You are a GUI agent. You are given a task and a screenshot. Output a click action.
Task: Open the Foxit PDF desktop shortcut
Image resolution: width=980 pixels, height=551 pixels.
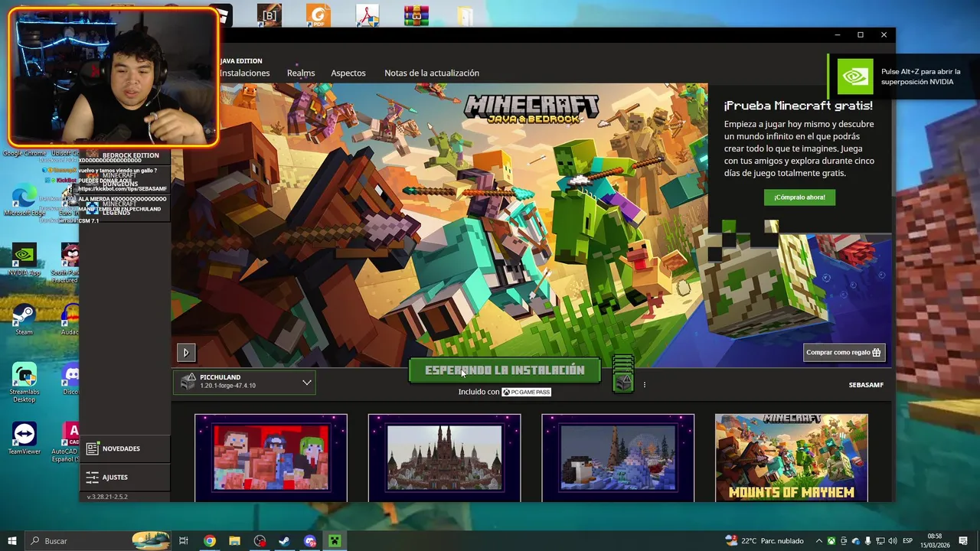pos(318,14)
